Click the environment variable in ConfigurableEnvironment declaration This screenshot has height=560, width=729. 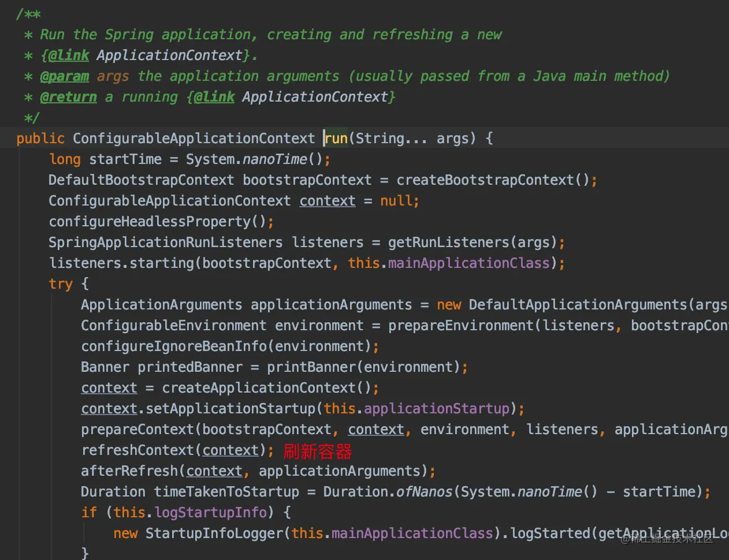point(319,326)
